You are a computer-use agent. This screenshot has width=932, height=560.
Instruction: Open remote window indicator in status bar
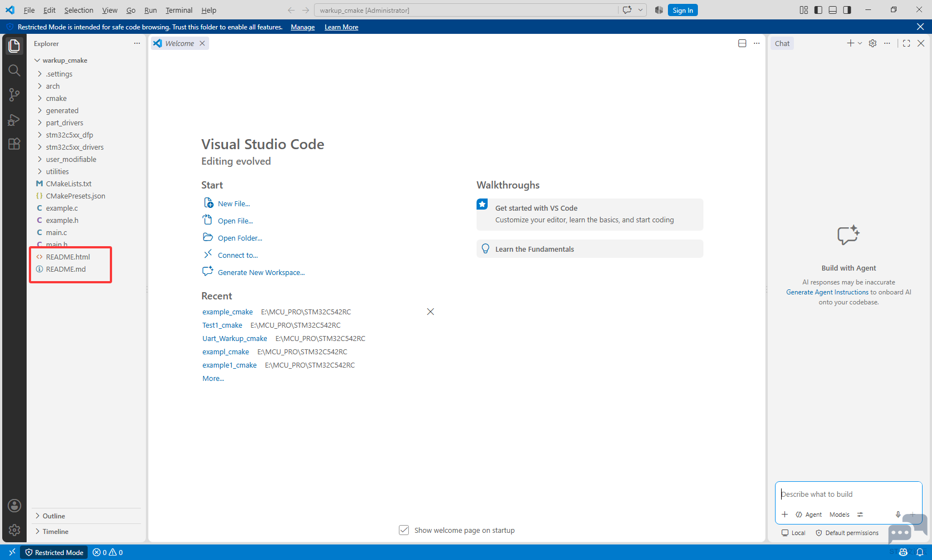point(12,552)
